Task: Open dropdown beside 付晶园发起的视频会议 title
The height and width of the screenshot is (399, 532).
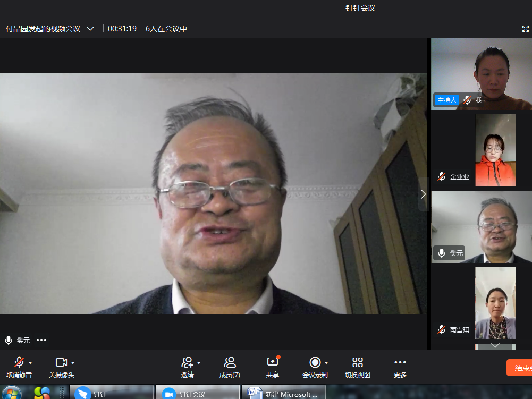Action: pos(90,29)
